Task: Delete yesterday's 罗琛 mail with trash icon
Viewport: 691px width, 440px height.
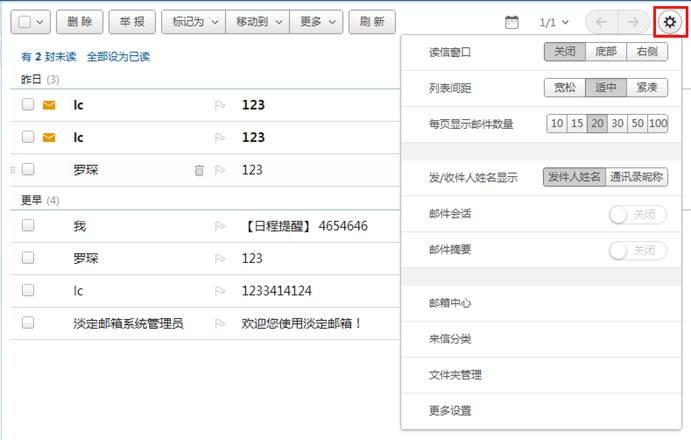Action: [x=199, y=170]
